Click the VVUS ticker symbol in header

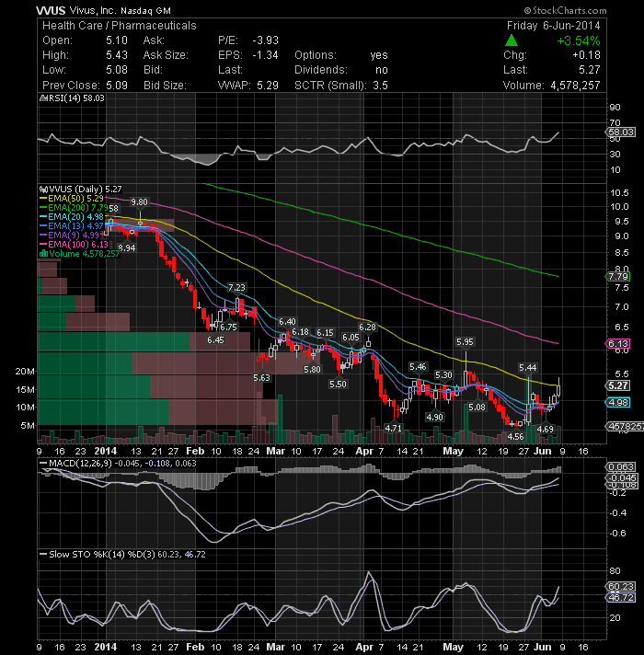click(x=51, y=10)
